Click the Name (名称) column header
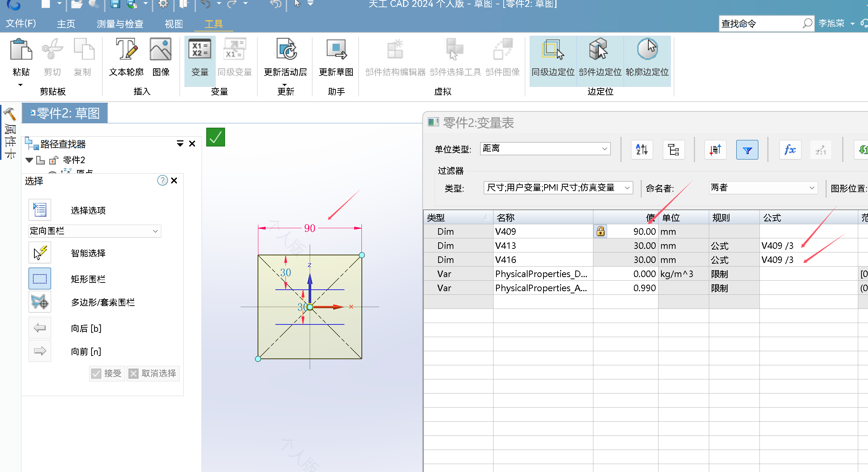The height and width of the screenshot is (472, 868). 543,217
